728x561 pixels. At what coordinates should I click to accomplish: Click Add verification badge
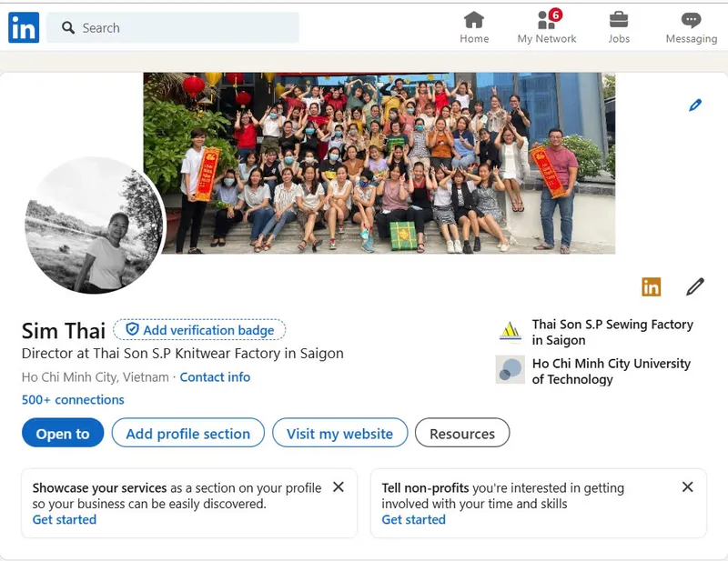pyautogui.click(x=199, y=330)
